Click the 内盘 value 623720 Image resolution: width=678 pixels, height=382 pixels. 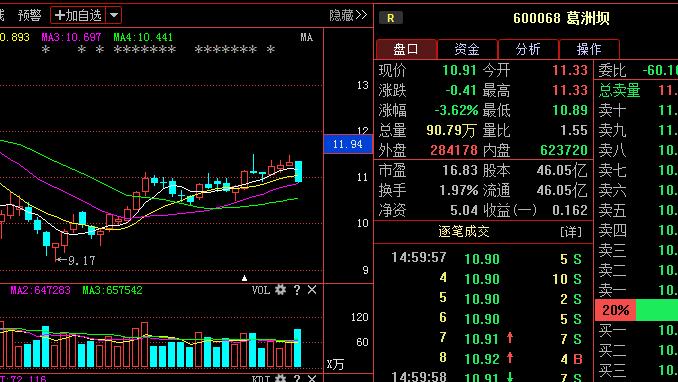pyautogui.click(x=564, y=150)
